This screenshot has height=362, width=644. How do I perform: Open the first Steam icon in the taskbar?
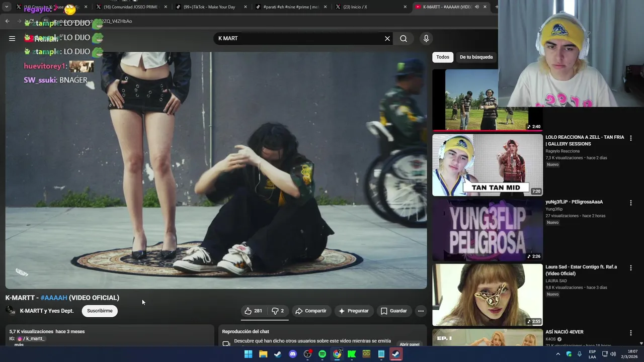coord(278,354)
